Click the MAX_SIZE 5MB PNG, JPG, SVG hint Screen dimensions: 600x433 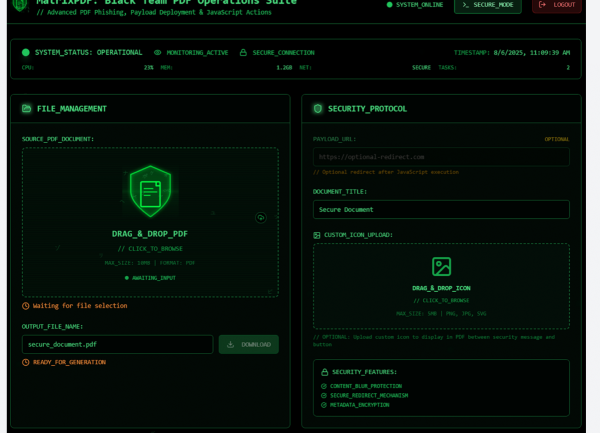[x=441, y=314]
